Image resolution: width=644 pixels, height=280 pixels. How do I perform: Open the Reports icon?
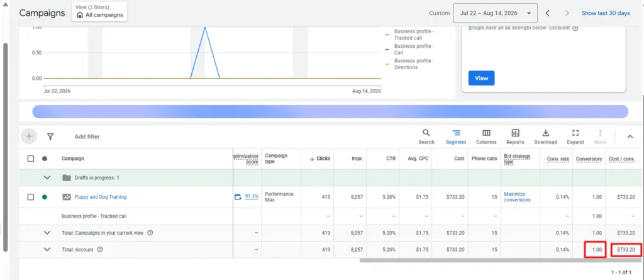[x=515, y=137]
